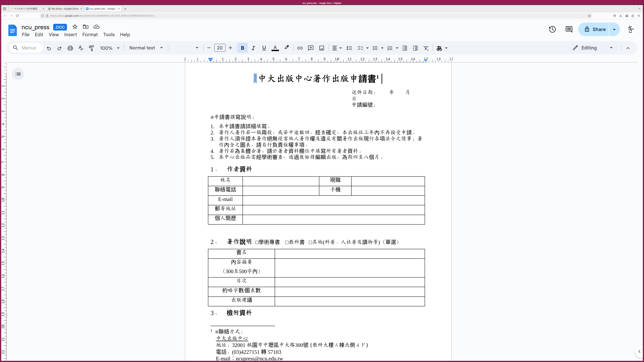
Task: Open the 100% zoom dropdown
Action: pos(110,48)
